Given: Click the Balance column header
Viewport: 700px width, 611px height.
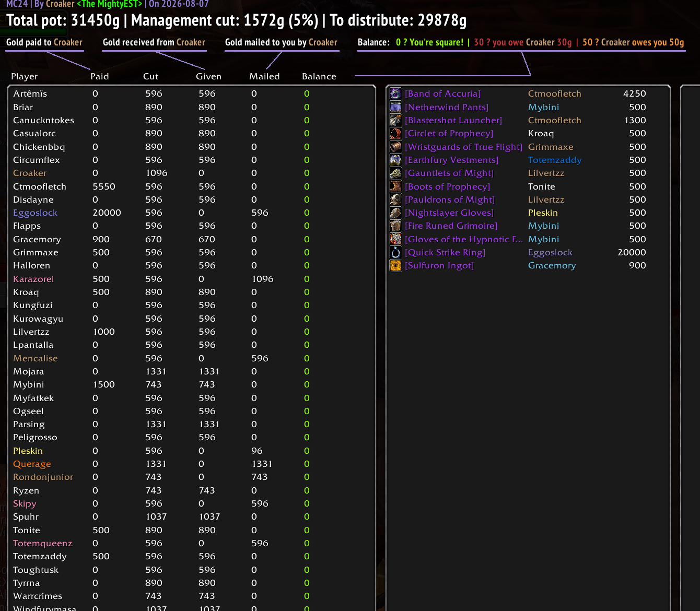Looking at the screenshot, I should (319, 76).
